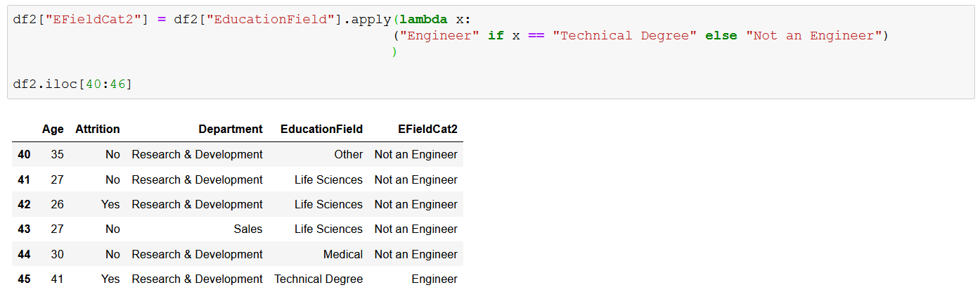Click the "Engineer" value in row 45

[x=434, y=279]
